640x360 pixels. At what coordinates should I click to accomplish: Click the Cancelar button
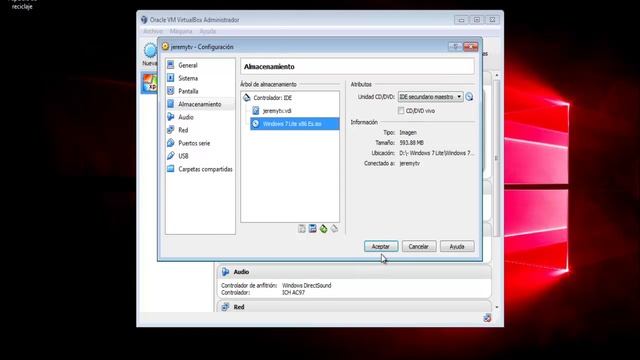tap(419, 247)
